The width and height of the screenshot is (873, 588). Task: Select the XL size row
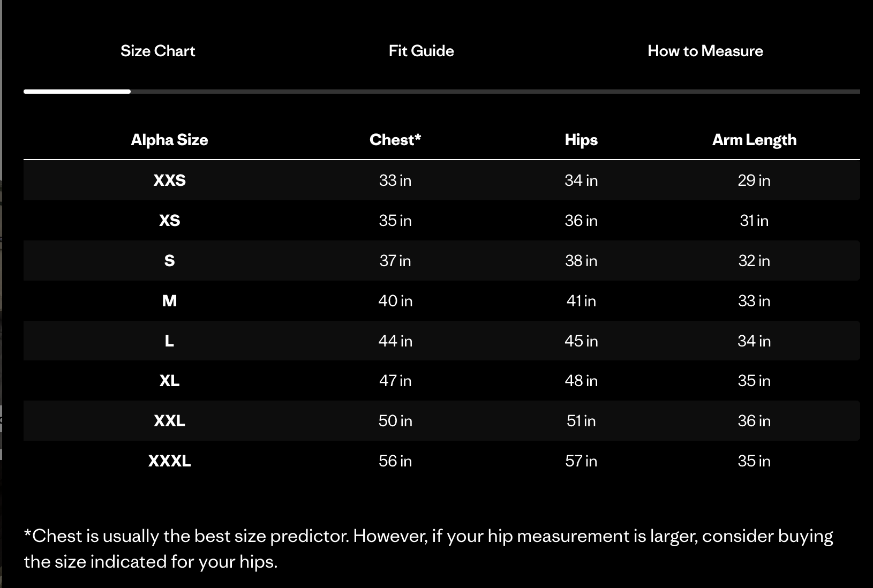tap(169, 381)
